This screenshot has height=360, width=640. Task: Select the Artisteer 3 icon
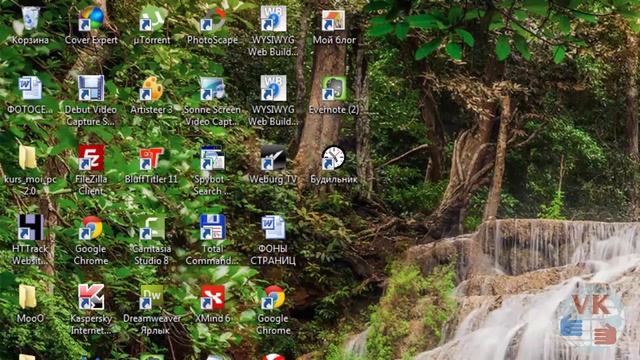151,89
